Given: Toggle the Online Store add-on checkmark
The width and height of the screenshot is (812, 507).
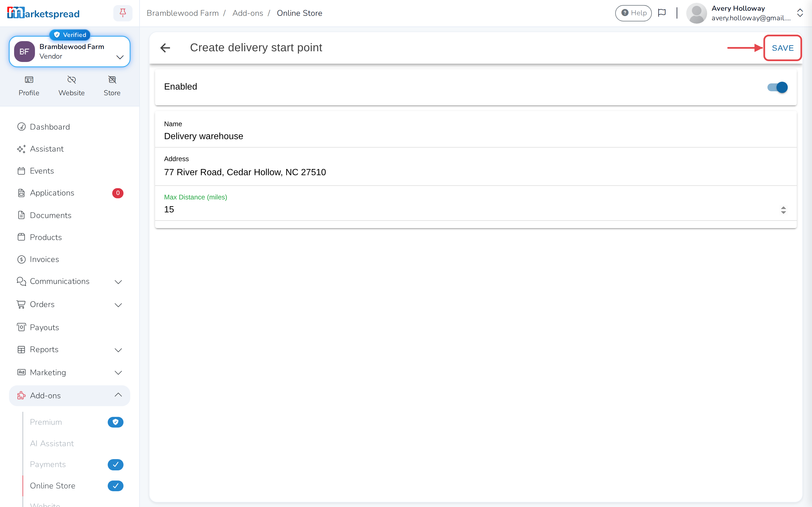Looking at the screenshot, I should [115, 486].
